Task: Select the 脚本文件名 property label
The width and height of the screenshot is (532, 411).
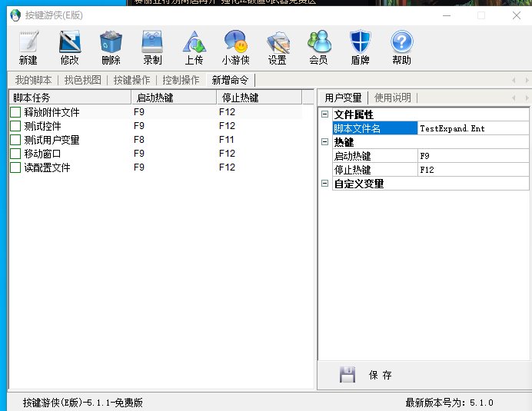Action: 375,128
